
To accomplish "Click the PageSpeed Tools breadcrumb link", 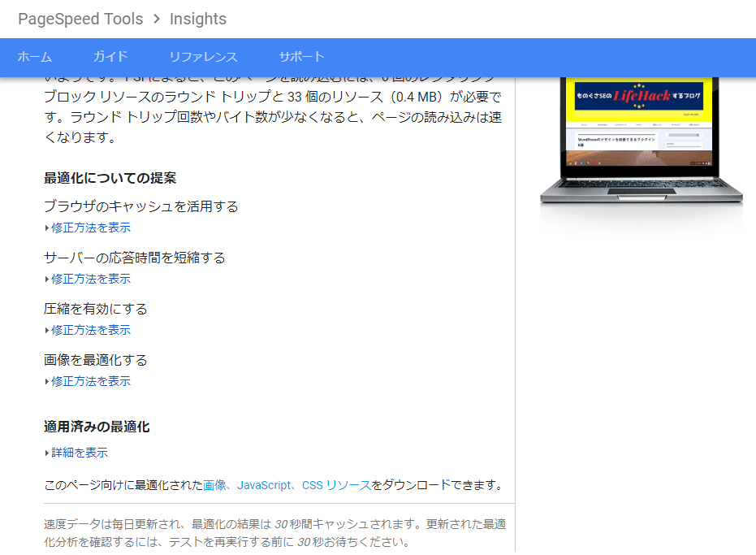I will pyautogui.click(x=80, y=19).
